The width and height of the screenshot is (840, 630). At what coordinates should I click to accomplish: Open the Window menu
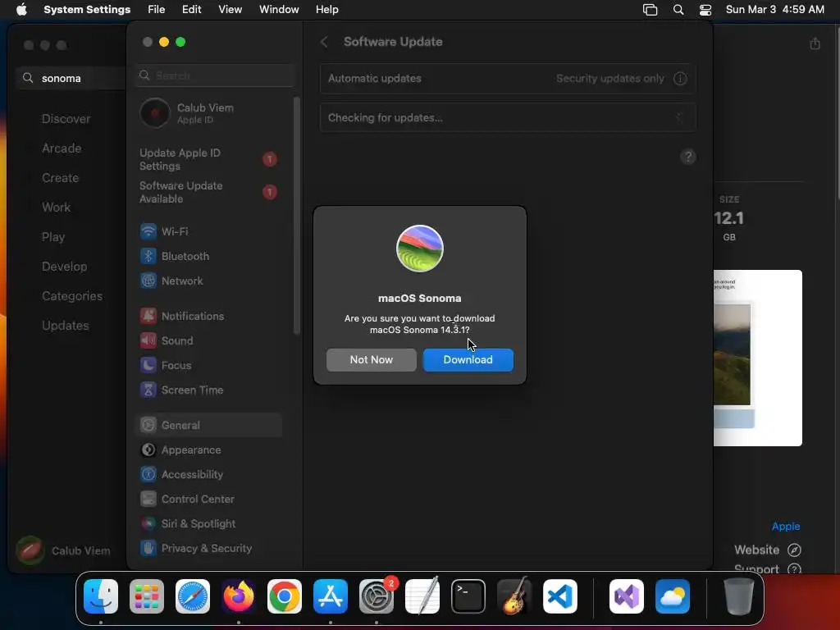[279, 10]
